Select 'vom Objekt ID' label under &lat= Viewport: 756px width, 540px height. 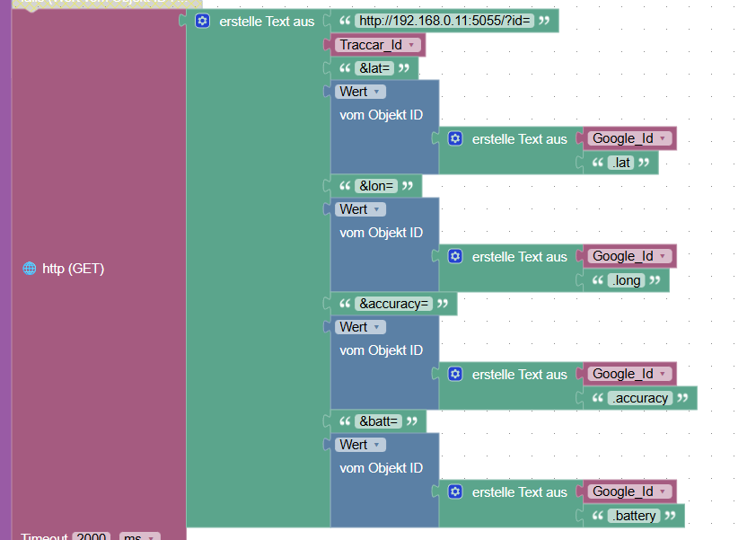click(382, 115)
